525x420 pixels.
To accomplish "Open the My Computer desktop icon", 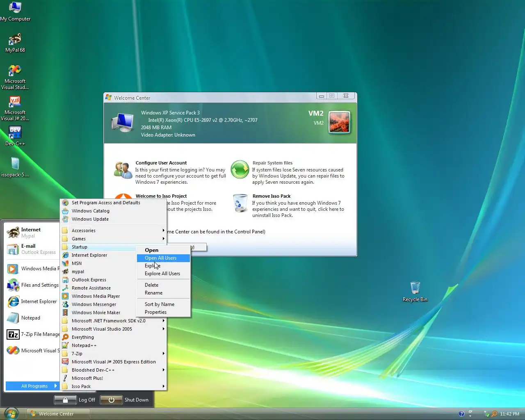I will tap(15, 11).
